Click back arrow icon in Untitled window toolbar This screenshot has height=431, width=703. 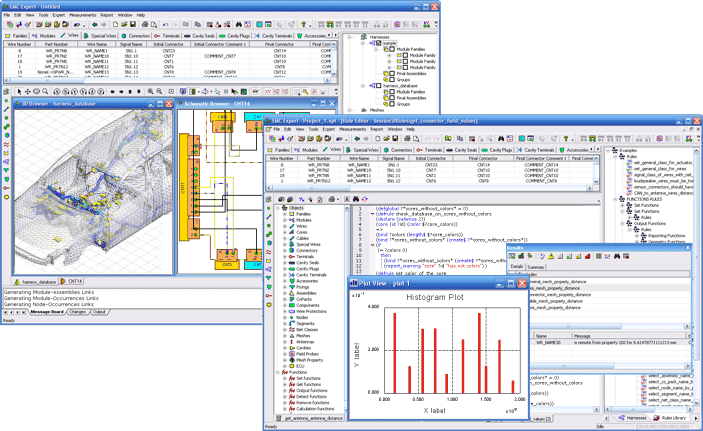(x=94, y=25)
